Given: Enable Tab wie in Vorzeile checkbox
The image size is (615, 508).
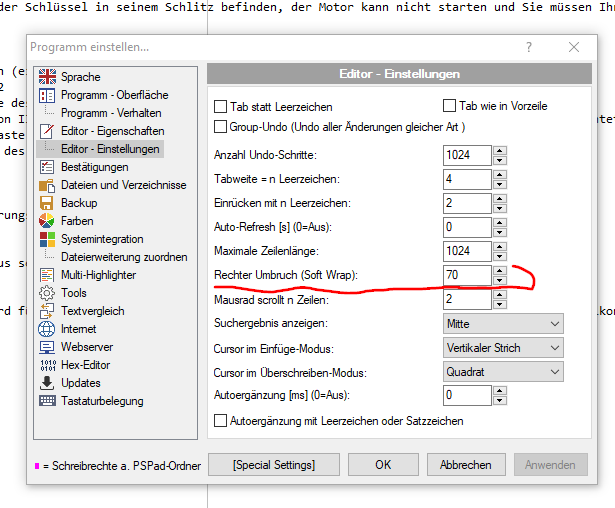Looking at the screenshot, I should pos(449,106).
